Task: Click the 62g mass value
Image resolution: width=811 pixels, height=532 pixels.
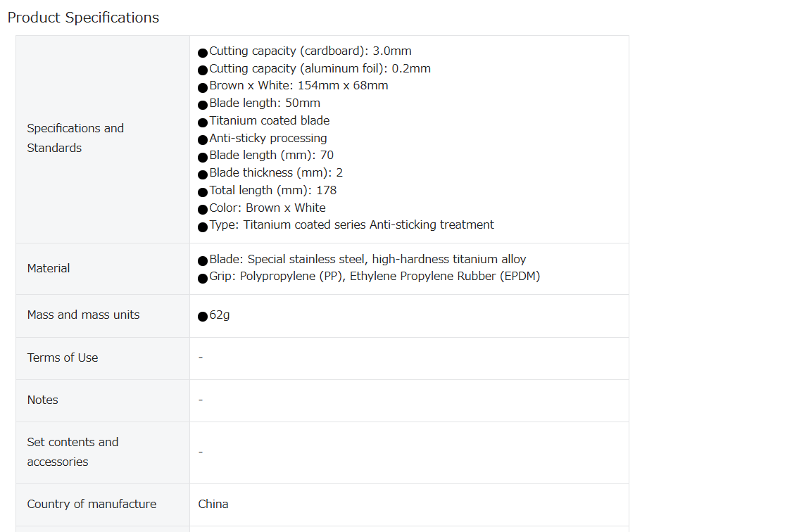Action: [213, 315]
